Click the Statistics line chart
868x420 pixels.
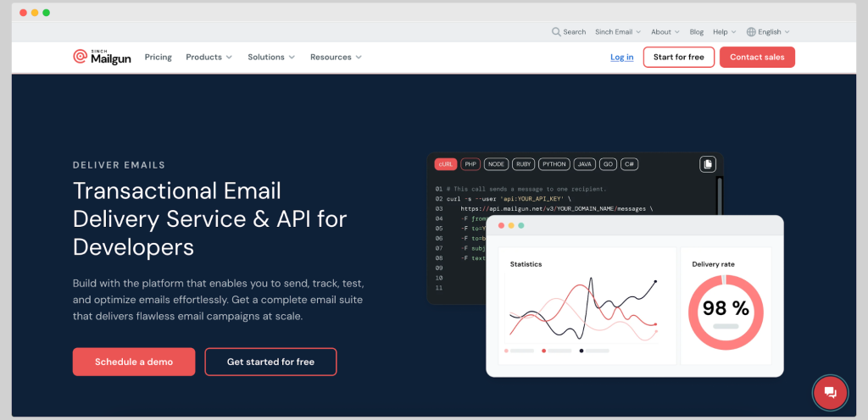click(x=583, y=309)
